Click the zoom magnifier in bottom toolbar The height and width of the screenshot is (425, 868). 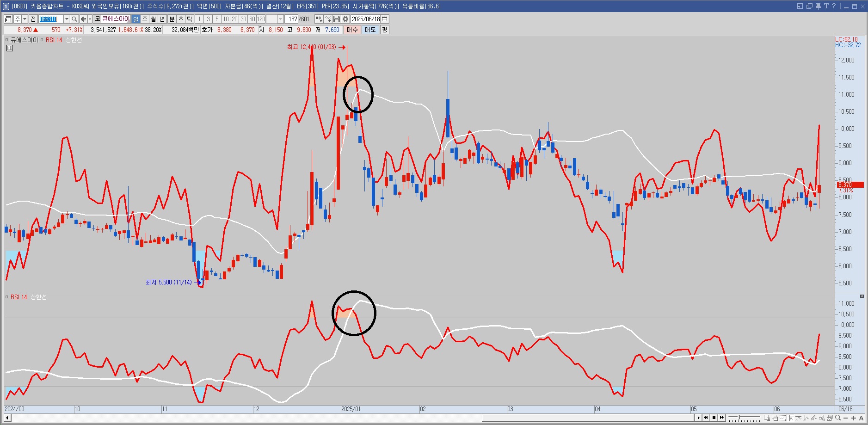point(838,418)
